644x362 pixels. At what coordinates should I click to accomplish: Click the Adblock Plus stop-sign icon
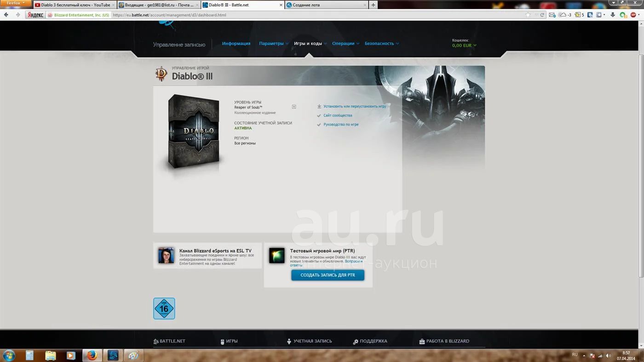pyautogui.click(x=633, y=15)
